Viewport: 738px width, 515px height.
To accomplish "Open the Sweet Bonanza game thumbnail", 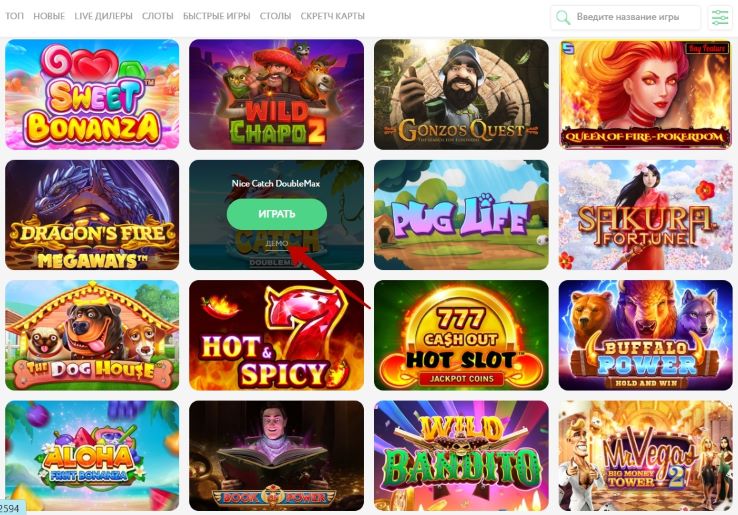I will pyautogui.click(x=92, y=95).
